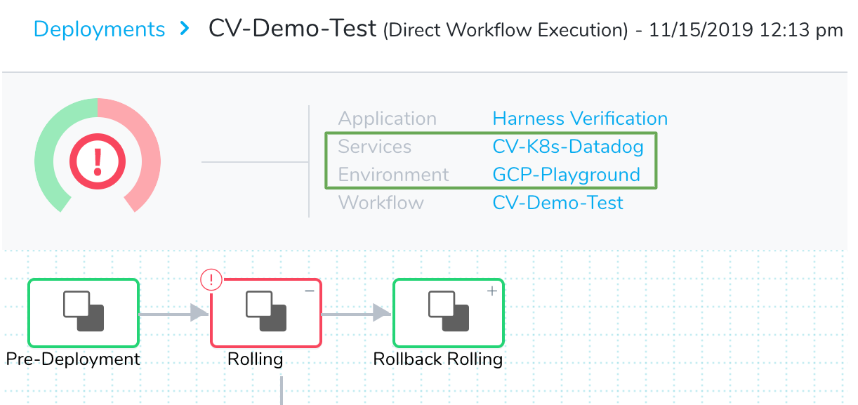The image size is (858, 405).
Task: Click the Workflow field label
Action: (381, 202)
